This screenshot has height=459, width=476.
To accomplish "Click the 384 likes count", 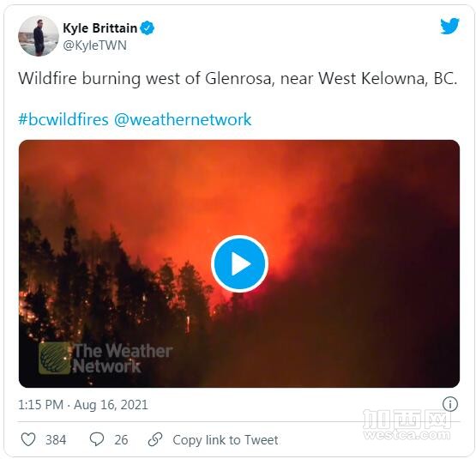I will [x=56, y=439].
